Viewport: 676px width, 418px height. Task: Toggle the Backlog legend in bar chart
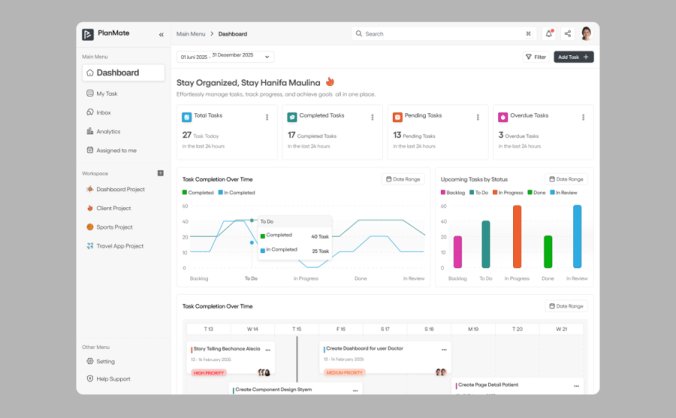(x=453, y=191)
